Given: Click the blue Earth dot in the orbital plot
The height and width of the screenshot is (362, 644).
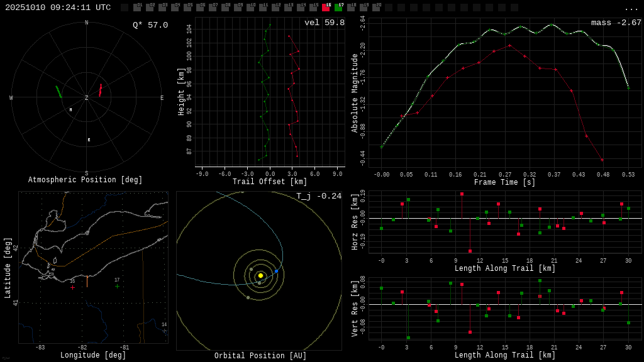Looking at the screenshot, I should click(276, 271).
